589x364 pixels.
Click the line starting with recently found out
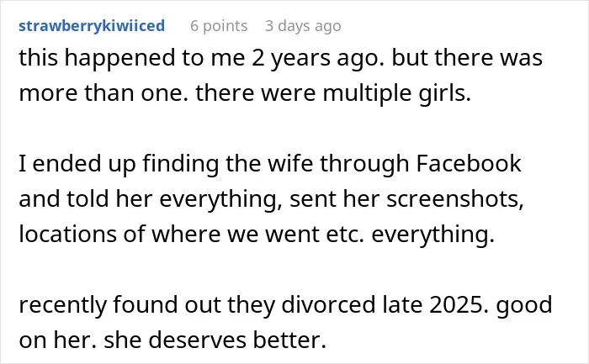(x=285, y=304)
